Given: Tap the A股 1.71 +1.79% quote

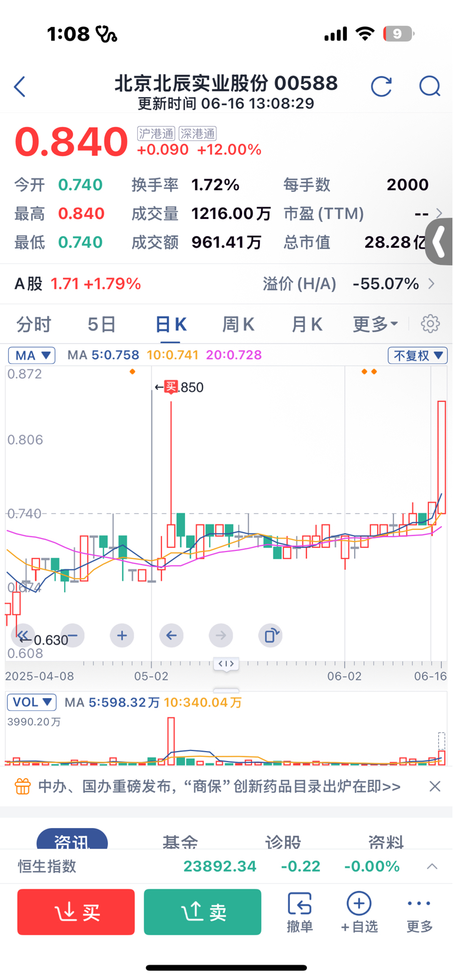Looking at the screenshot, I should pyautogui.click(x=77, y=284).
